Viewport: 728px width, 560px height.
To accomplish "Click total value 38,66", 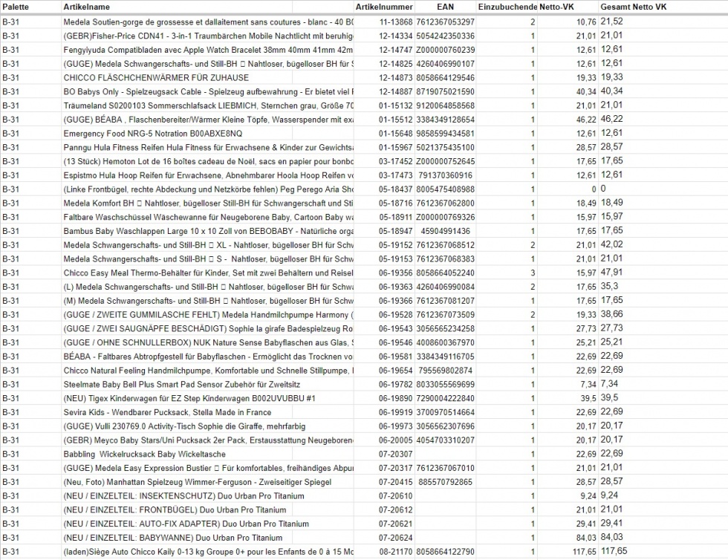I will (x=611, y=314).
